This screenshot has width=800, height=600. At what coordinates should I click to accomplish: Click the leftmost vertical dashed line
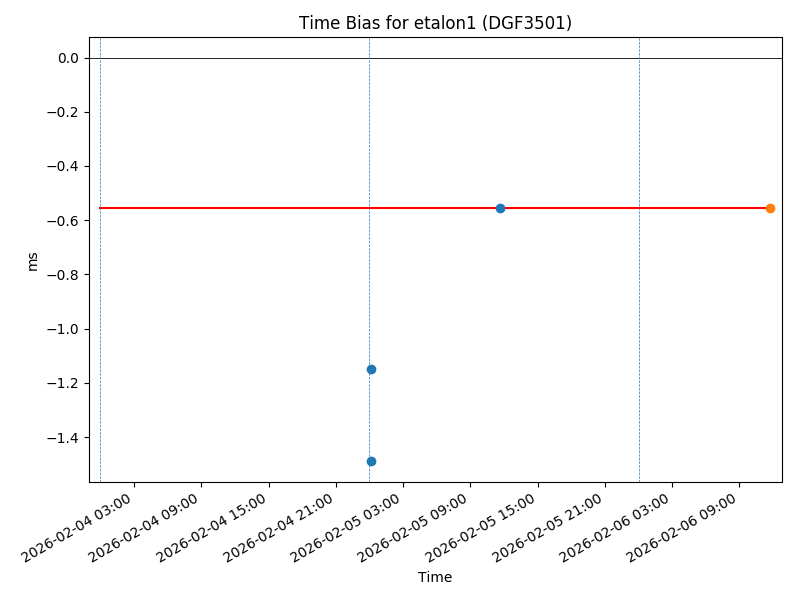click(x=100, y=300)
